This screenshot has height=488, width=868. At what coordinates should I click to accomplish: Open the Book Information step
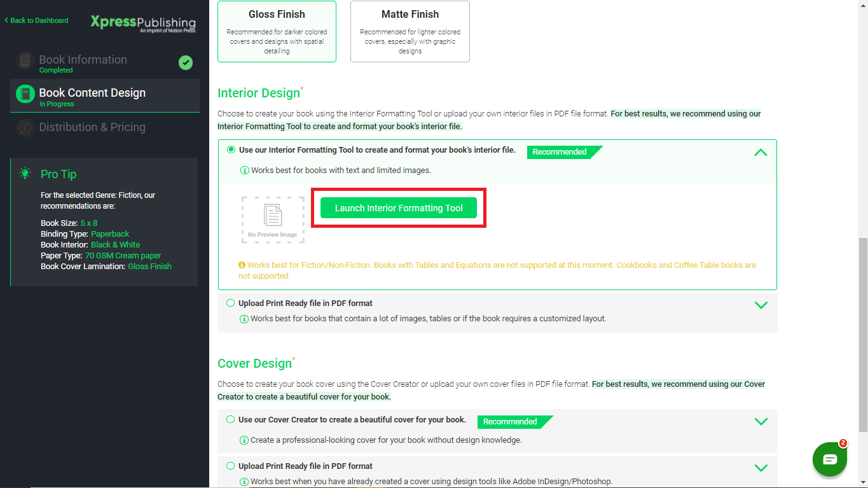83,60
